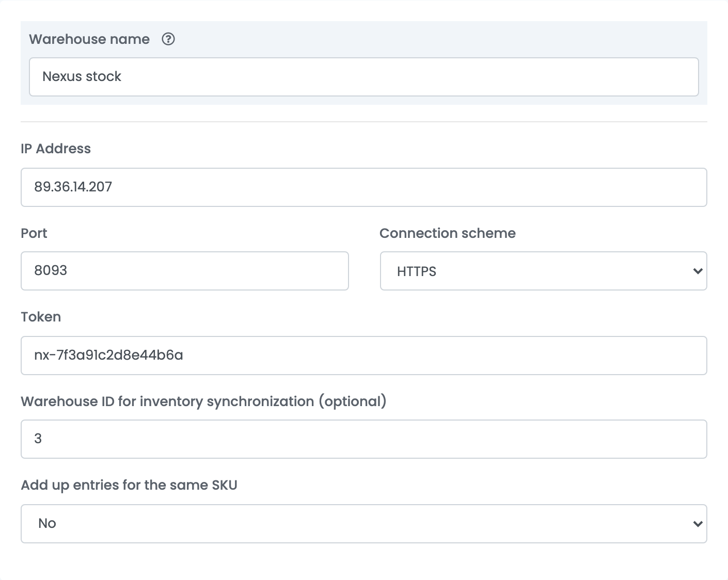Select the Token input field
This screenshot has width=728, height=580.
tap(364, 356)
